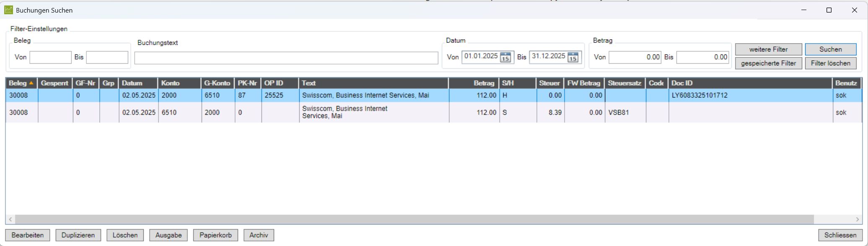Open calendar picker for Datum Von
The image size is (868, 246).
(505, 57)
